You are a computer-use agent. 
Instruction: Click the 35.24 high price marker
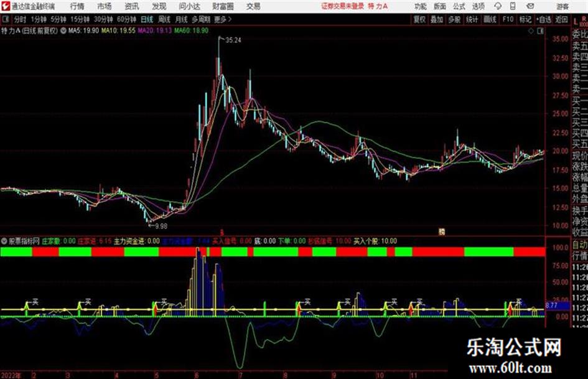(x=233, y=40)
